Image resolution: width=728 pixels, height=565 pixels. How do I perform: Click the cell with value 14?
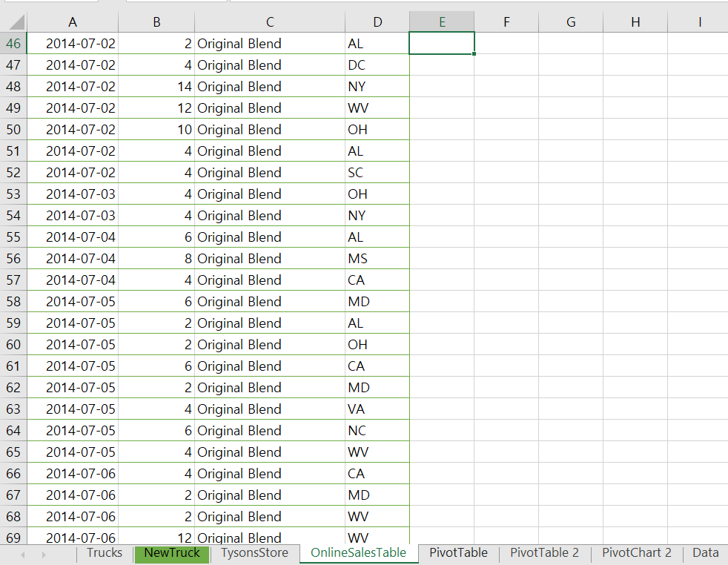point(156,86)
